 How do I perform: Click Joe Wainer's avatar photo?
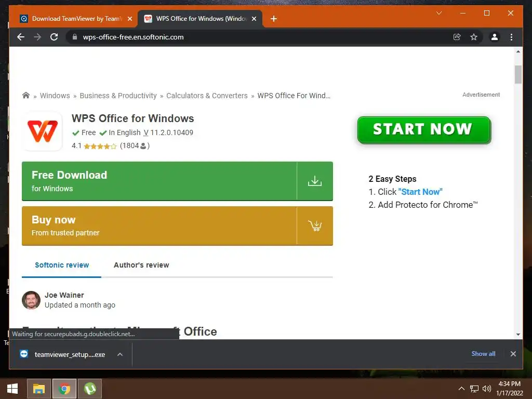(31, 300)
